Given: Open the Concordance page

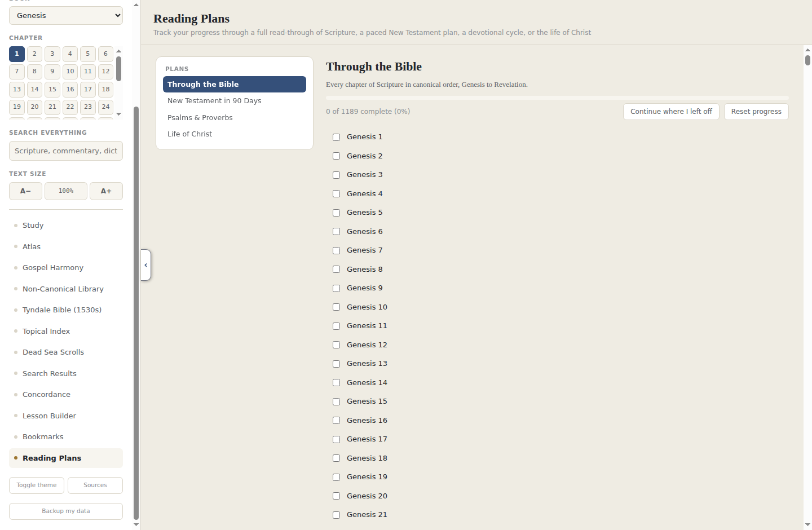Looking at the screenshot, I should pyautogui.click(x=66, y=395).
